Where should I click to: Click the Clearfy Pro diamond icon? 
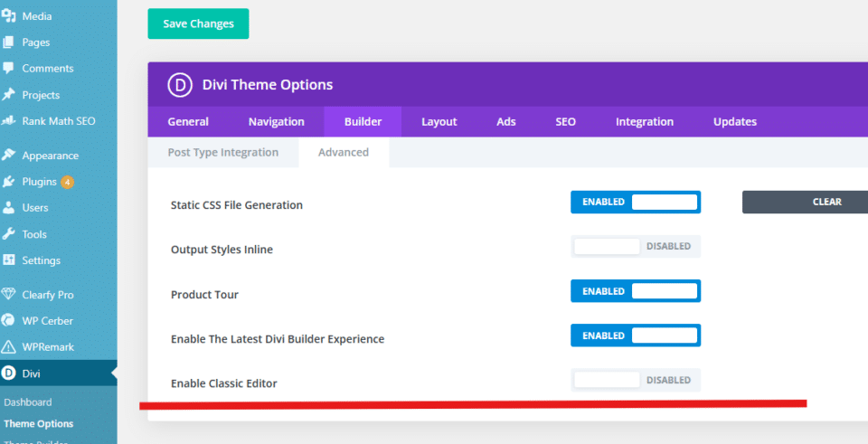[8, 295]
